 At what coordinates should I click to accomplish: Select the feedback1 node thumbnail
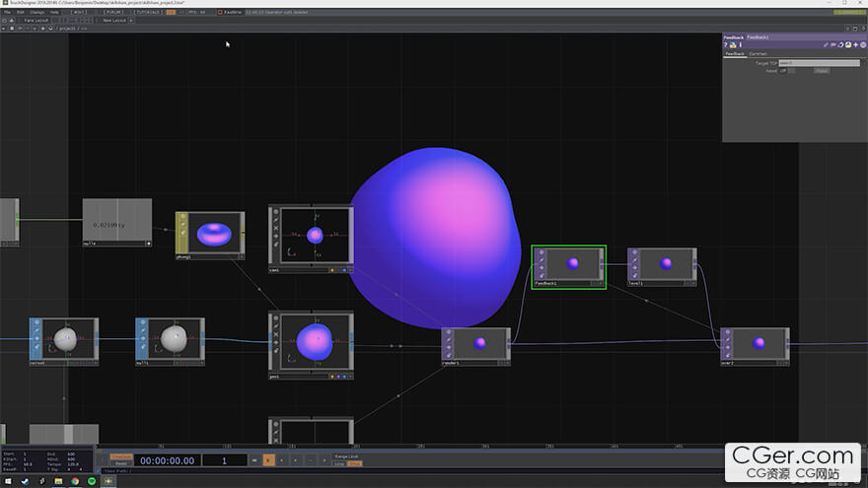tap(572, 263)
